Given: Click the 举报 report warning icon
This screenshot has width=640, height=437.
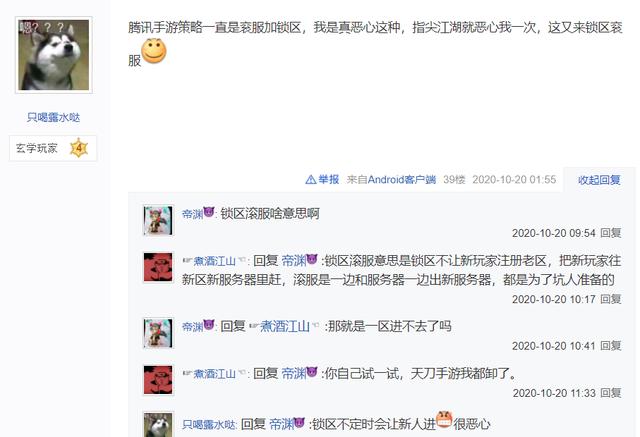Looking at the screenshot, I should pos(311,180).
